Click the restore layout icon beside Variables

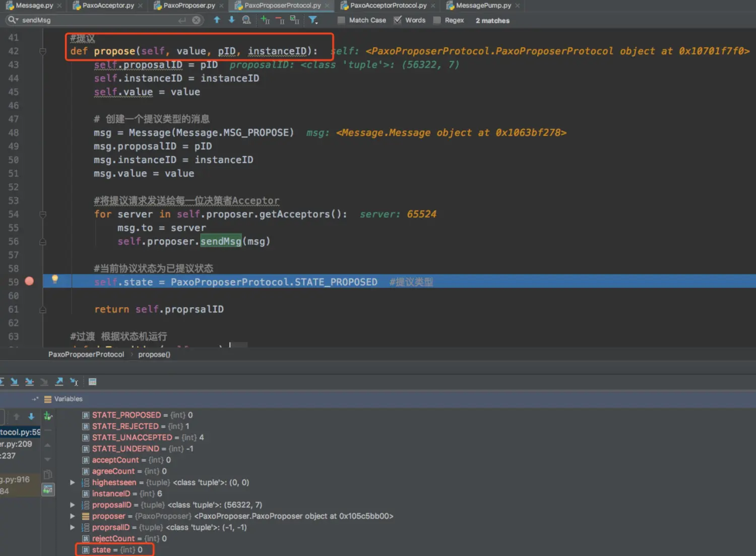pyautogui.click(x=35, y=399)
